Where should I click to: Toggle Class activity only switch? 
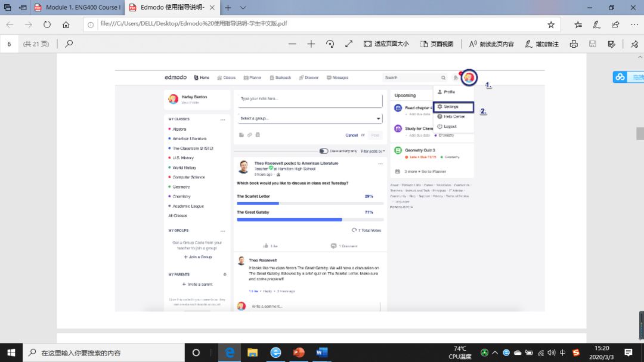coord(324,151)
